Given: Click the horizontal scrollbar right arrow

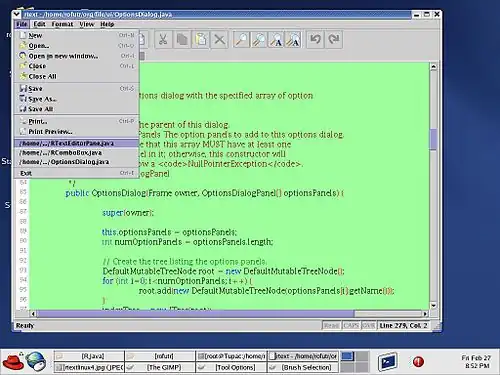Looking at the screenshot, I should [x=425, y=314].
